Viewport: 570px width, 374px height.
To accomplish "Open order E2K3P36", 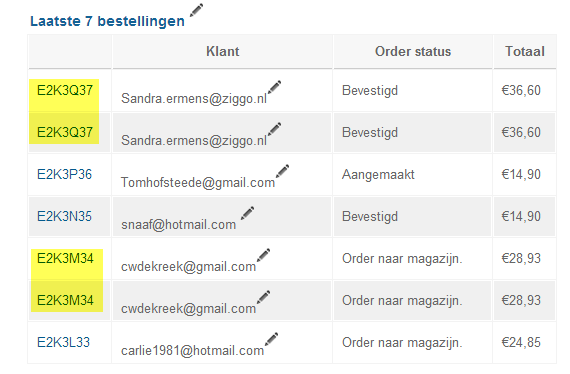I will tap(64, 174).
